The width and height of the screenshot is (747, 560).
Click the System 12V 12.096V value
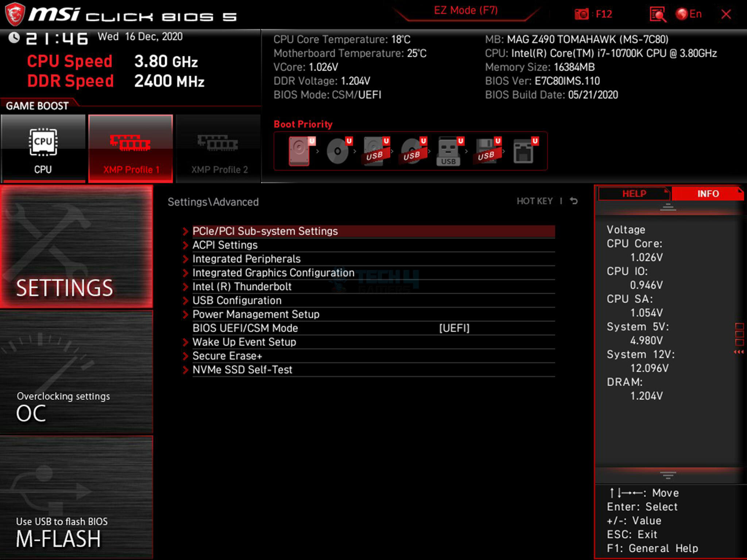(x=649, y=368)
